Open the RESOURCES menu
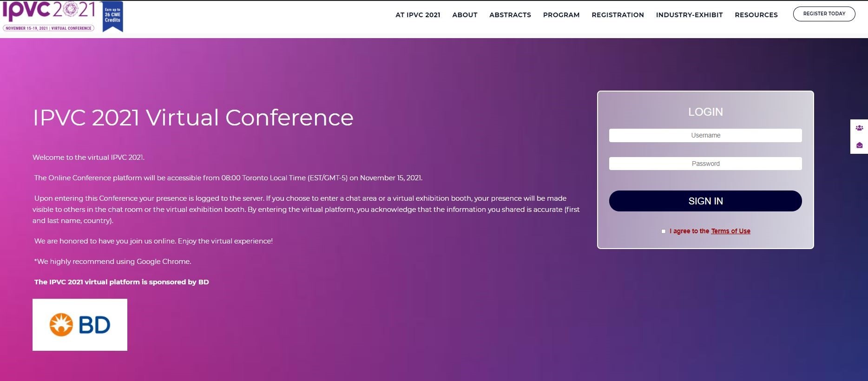Viewport: 868px width, 381px height. click(x=756, y=15)
